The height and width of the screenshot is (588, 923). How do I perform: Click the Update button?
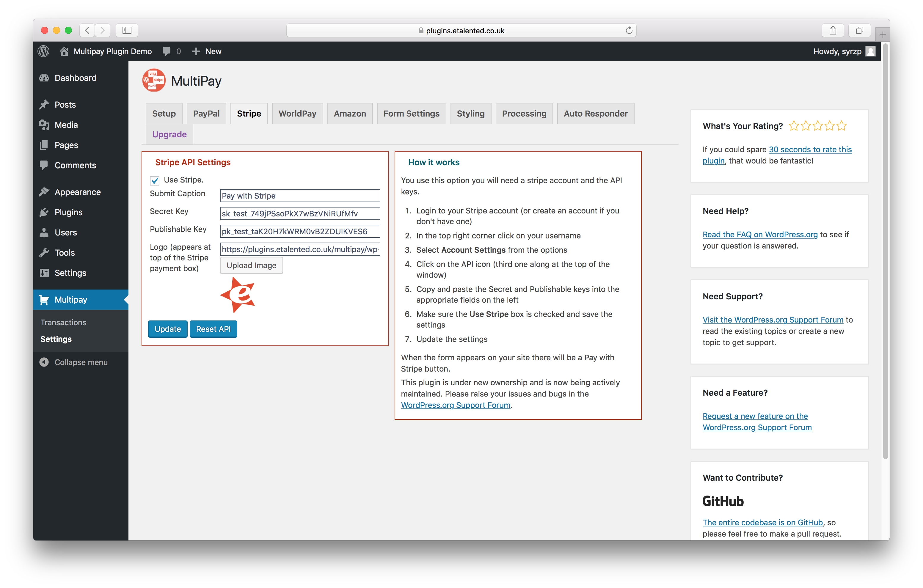(167, 329)
